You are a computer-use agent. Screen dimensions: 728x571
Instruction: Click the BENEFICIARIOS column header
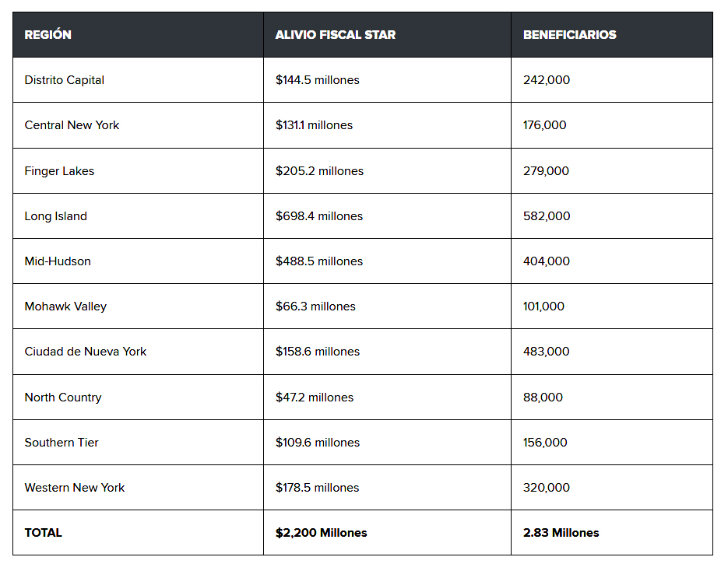point(569,35)
